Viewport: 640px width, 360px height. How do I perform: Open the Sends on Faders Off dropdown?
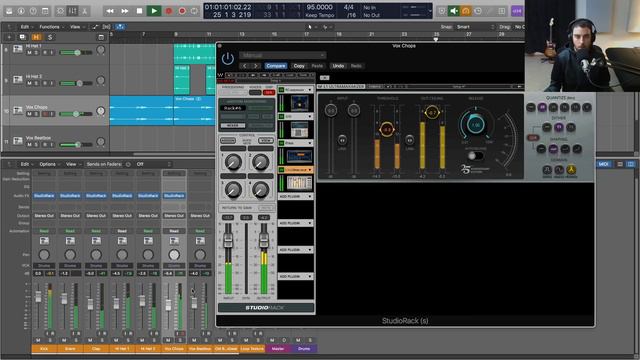pyautogui.click(x=153, y=164)
